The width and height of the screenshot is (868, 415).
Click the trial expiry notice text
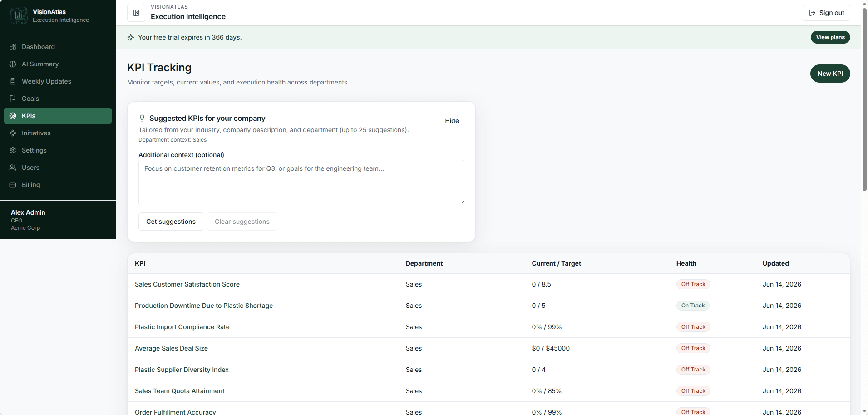click(190, 37)
